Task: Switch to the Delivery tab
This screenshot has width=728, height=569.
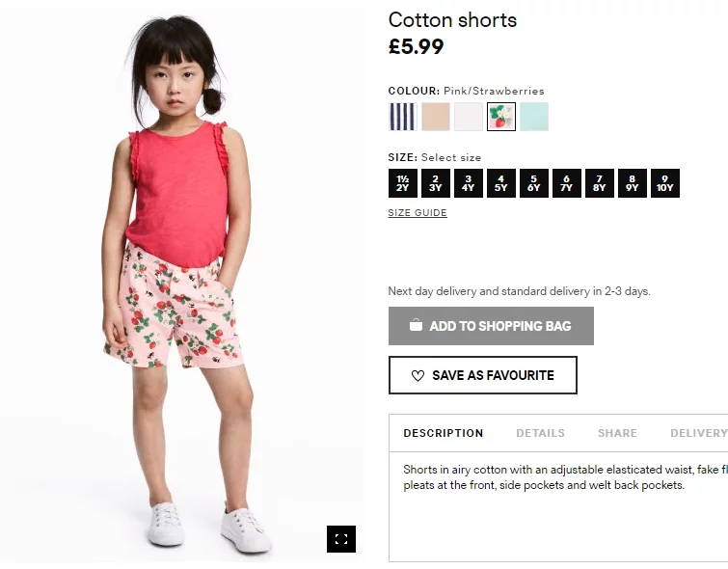Action: pyautogui.click(x=698, y=433)
